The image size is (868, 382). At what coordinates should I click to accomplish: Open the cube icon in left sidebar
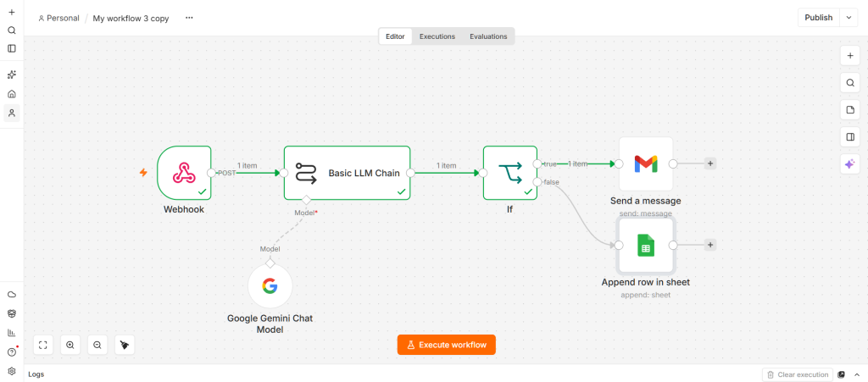[12, 313]
